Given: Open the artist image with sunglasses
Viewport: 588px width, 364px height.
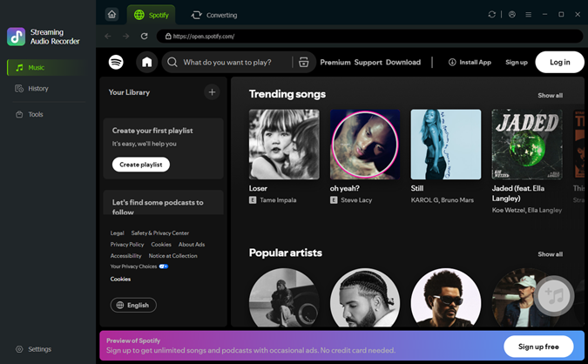Looking at the screenshot, I should tap(446, 297).
